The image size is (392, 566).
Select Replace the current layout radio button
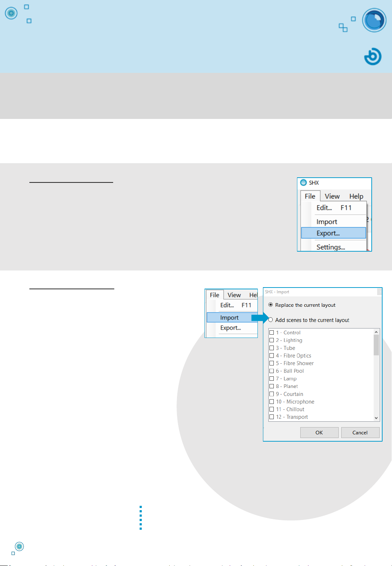(271, 305)
